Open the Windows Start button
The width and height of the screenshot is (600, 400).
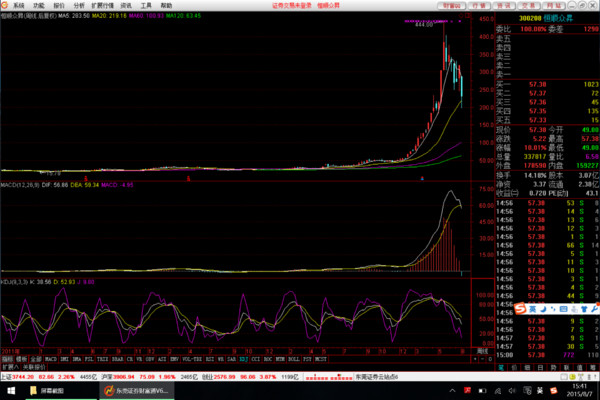[11, 391]
